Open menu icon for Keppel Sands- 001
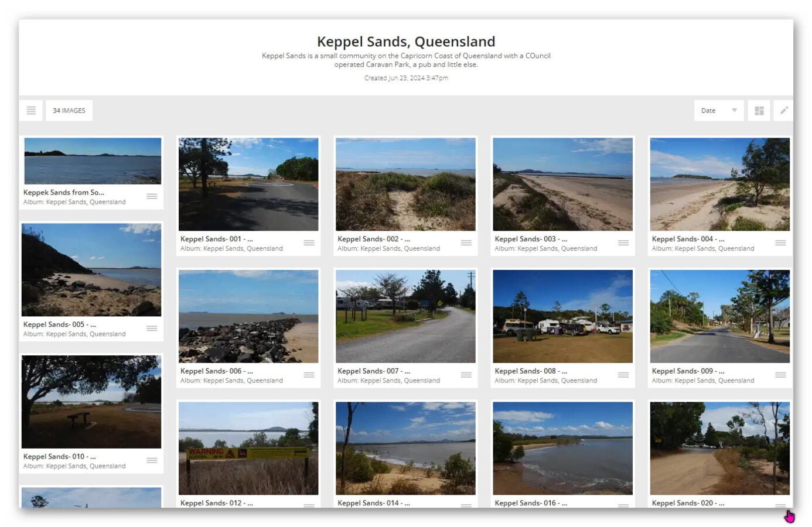 [309, 243]
